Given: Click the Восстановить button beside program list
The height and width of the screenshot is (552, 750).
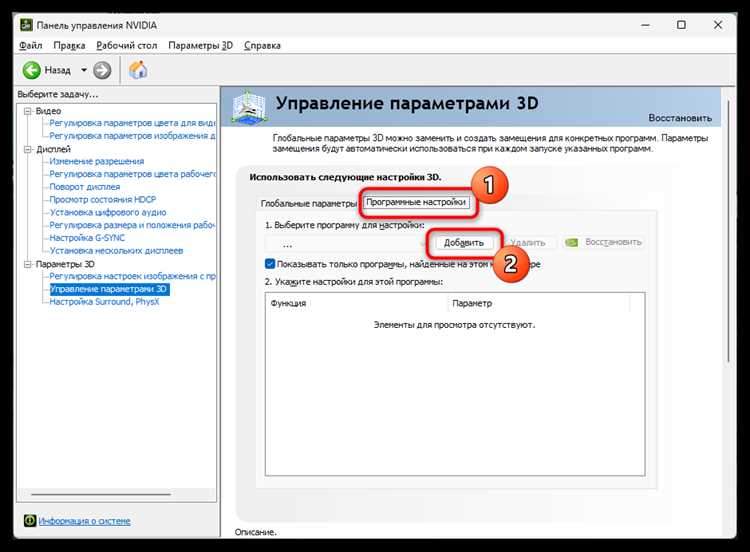Looking at the screenshot, I should click(603, 242).
